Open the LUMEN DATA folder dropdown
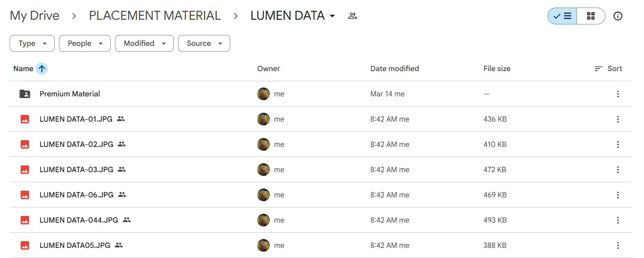Image resolution: width=644 pixels, height=258 pixels. pos(332,16)
